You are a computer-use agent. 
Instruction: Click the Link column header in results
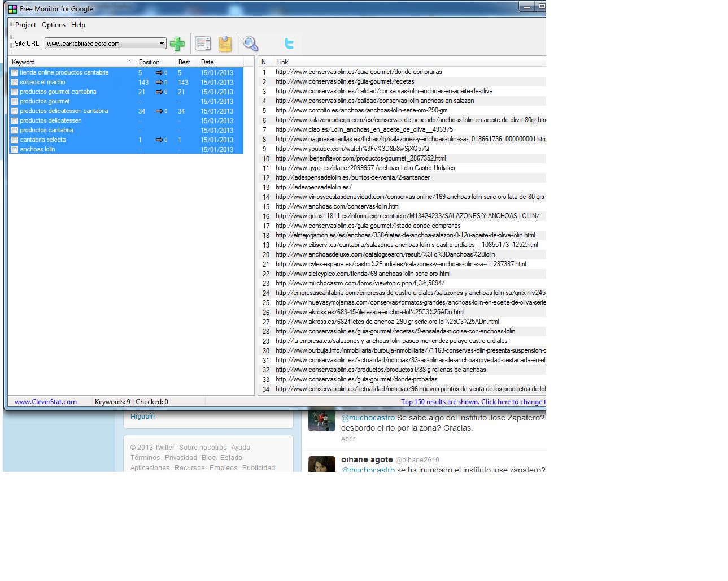click(x=410, y=62)
